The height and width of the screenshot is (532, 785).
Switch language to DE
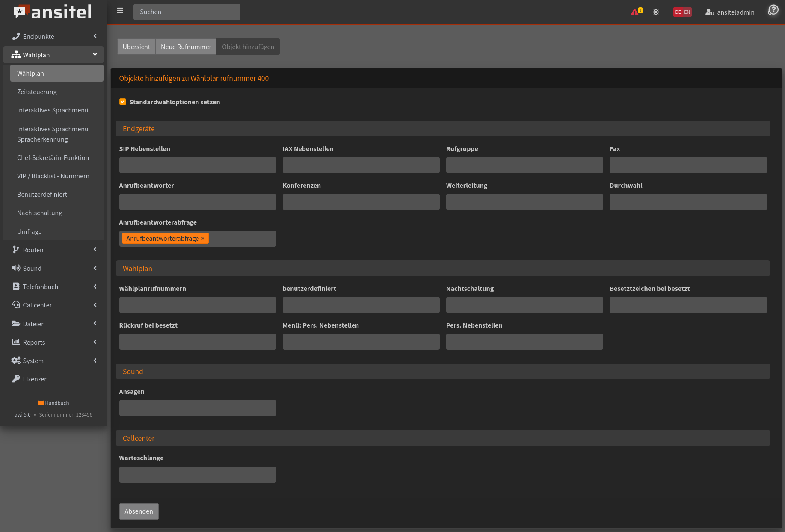678,12
